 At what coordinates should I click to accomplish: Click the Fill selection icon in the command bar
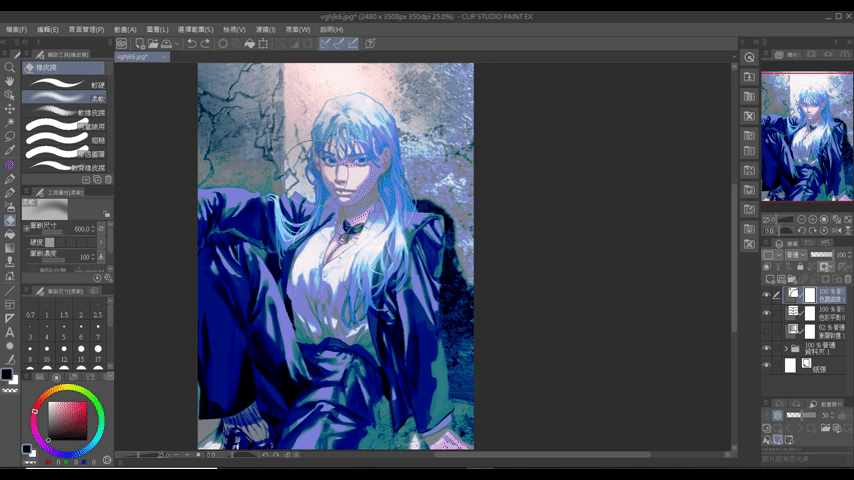pos(249,44)
